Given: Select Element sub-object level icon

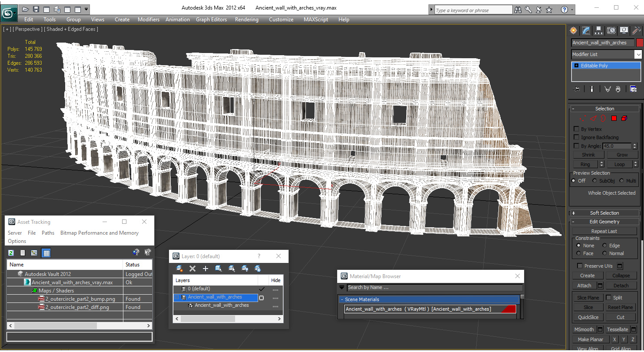Looking at the screenshot, I should tap(624, 118).
